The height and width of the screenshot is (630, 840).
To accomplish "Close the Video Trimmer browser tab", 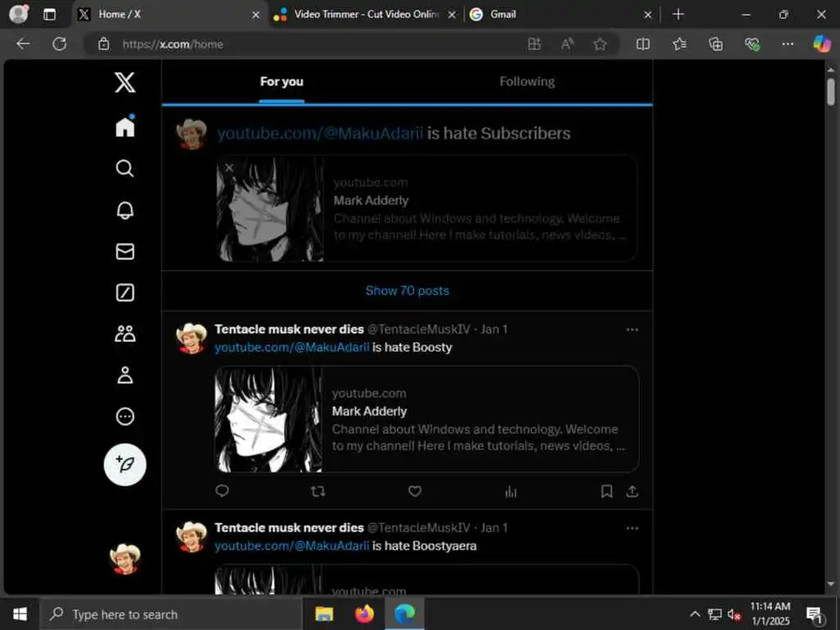I will [x=452, y=15].
